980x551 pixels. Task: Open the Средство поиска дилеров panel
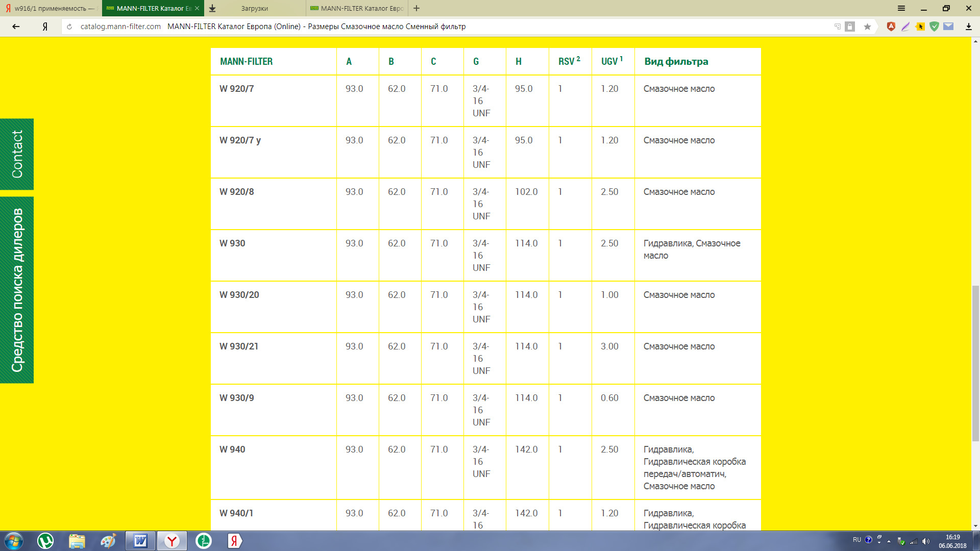tap(17, 290)
